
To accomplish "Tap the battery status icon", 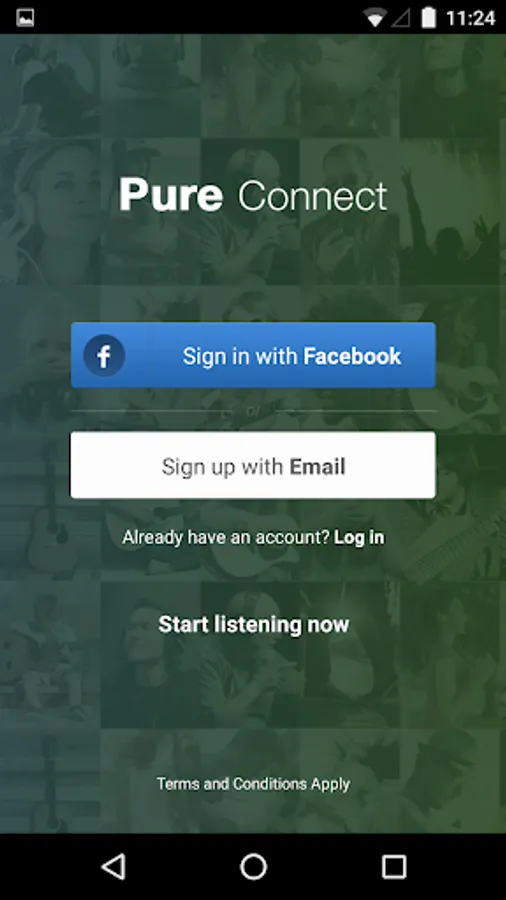I will coord(429,18).
